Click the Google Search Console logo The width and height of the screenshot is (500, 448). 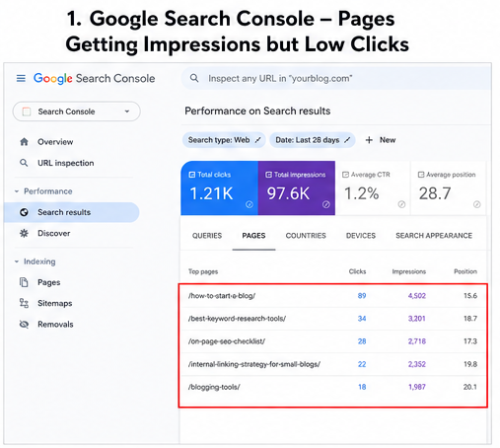[x=94, y=79]
